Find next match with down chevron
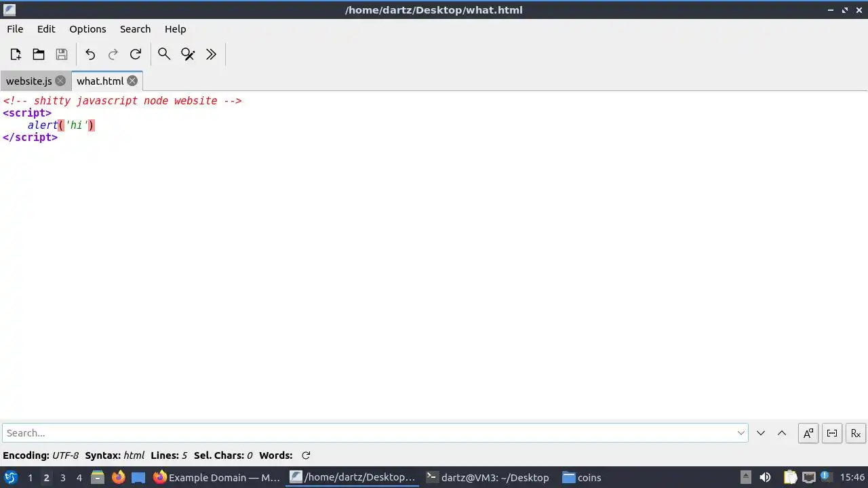This screenshot has width=868, height=488. (x=761, y=433)
